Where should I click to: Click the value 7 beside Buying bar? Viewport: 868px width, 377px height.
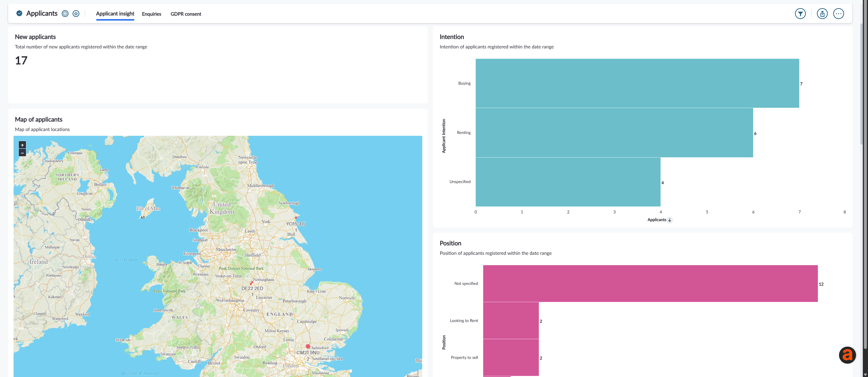pos(801,84)
